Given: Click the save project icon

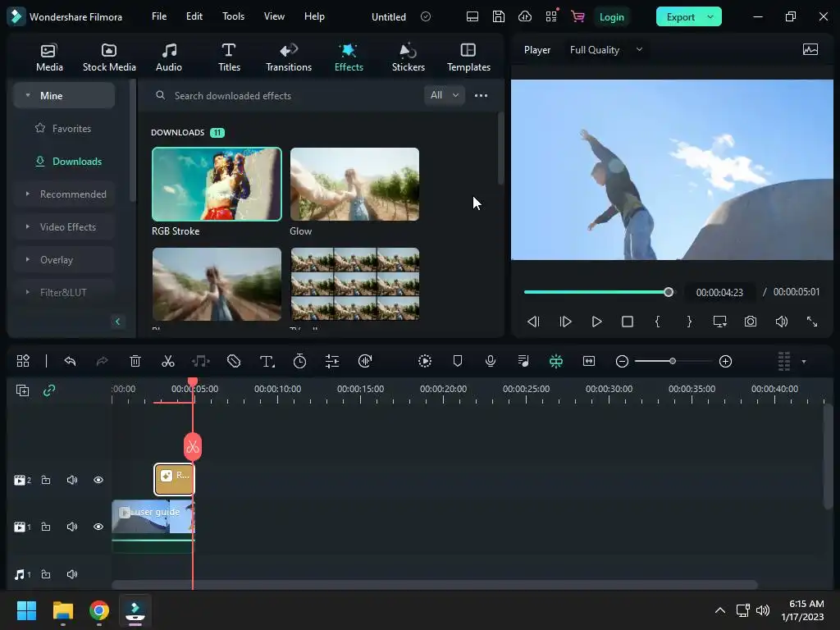Looking at the screenshot, I should pos(498,16).
